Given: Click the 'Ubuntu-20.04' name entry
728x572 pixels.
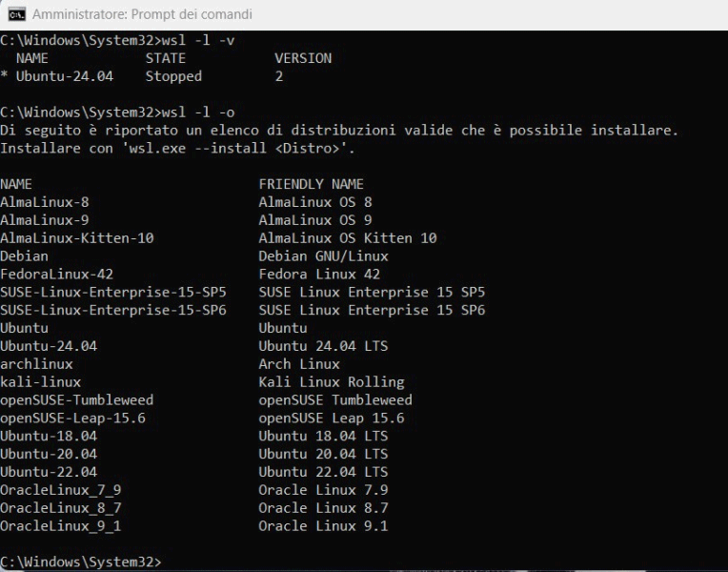Looking at the screenshot, I should pyautogui.click(x=49, y=454).
